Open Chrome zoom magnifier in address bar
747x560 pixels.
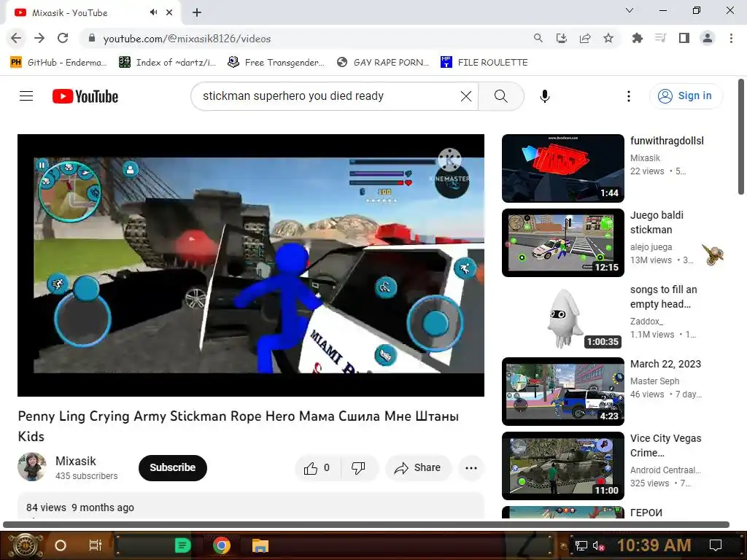538,38
